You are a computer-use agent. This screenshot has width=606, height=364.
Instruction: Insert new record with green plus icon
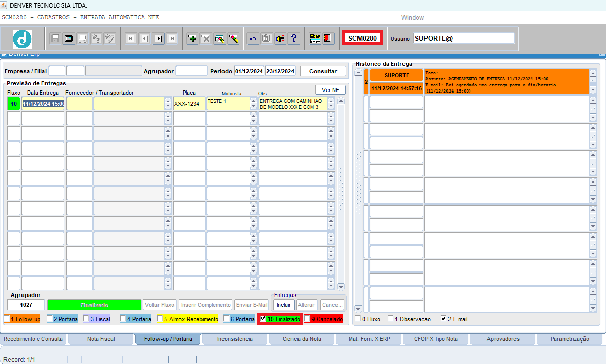point(192,39)
